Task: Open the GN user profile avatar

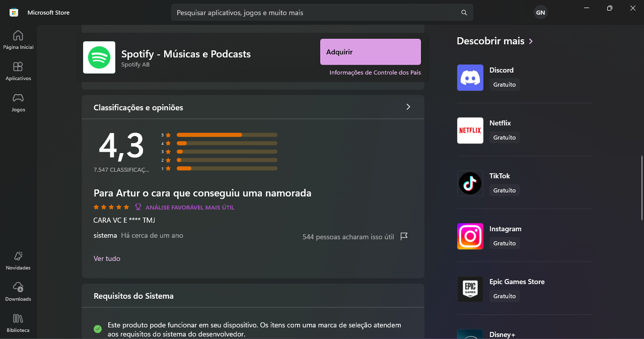Action: point(540,13)
